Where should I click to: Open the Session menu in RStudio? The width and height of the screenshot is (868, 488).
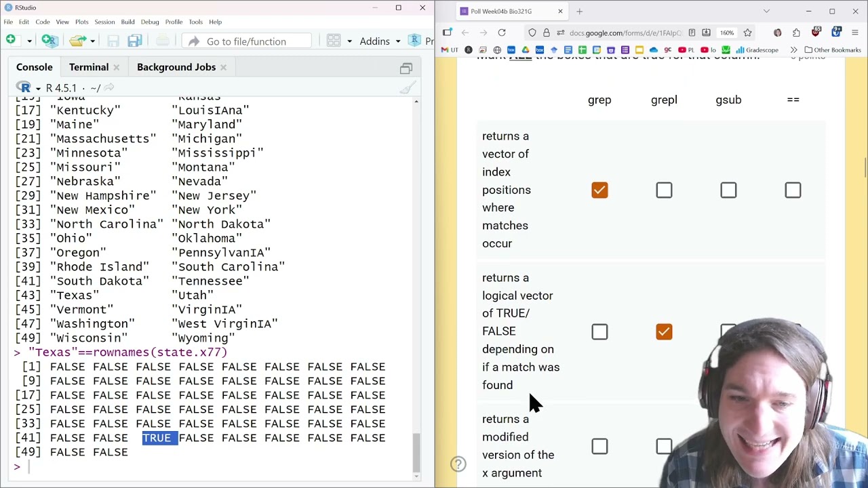[104, 22]
